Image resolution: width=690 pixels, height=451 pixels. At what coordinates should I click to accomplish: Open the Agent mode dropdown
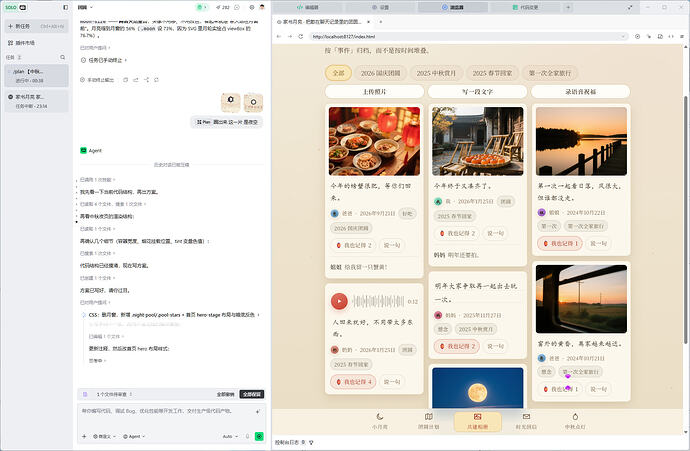[x=134, y=436]
